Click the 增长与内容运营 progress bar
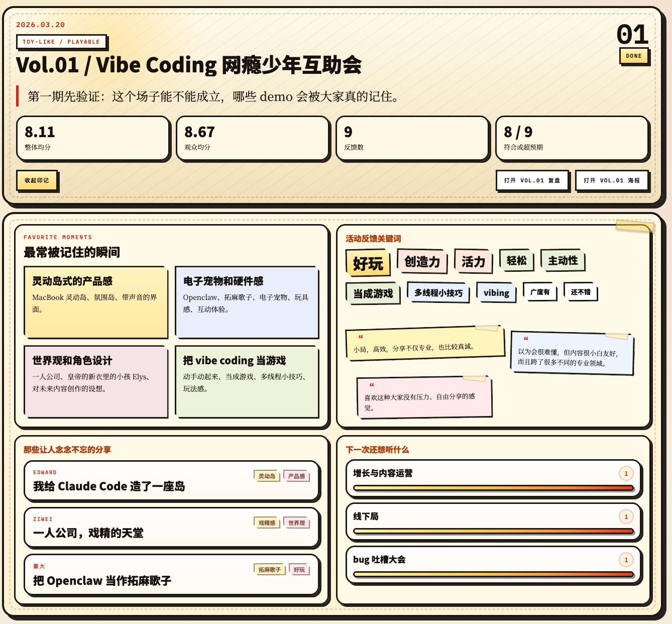 tap(493, 488)
